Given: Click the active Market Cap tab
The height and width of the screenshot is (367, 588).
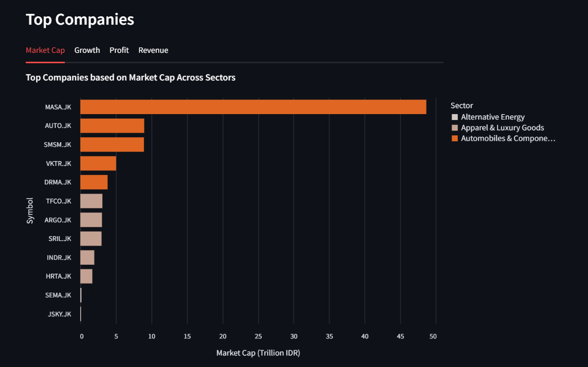Looking at the screenshot, I should (45, 50).
